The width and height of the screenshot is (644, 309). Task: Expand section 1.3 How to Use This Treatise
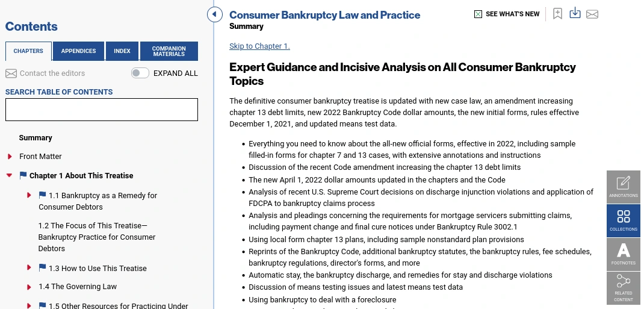29,268
